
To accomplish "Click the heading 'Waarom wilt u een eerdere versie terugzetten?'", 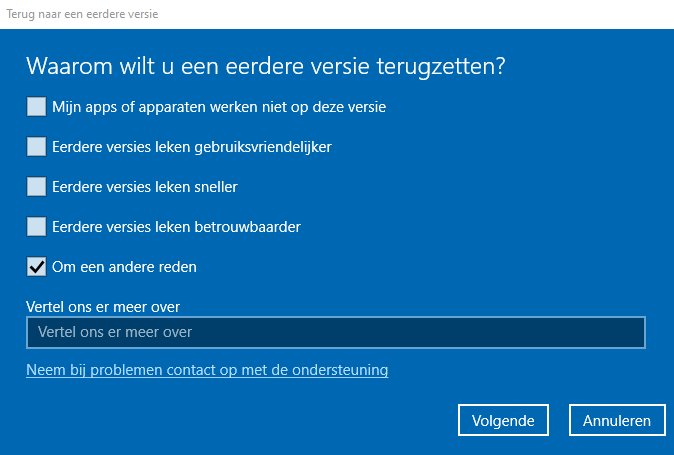I will pyautogui.click(x=265, y=67).
